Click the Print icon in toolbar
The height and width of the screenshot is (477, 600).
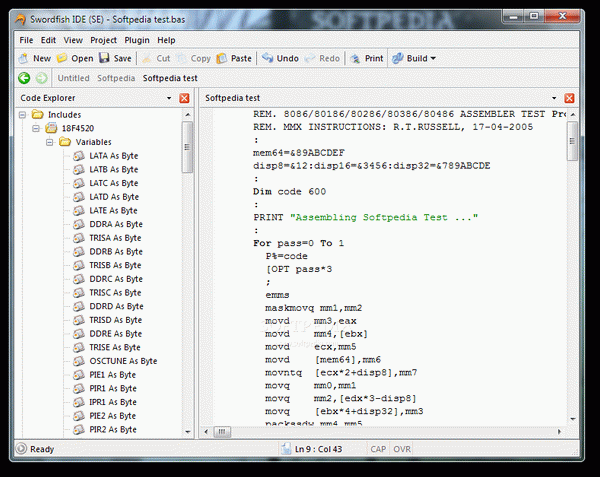[x=355, y=58]
